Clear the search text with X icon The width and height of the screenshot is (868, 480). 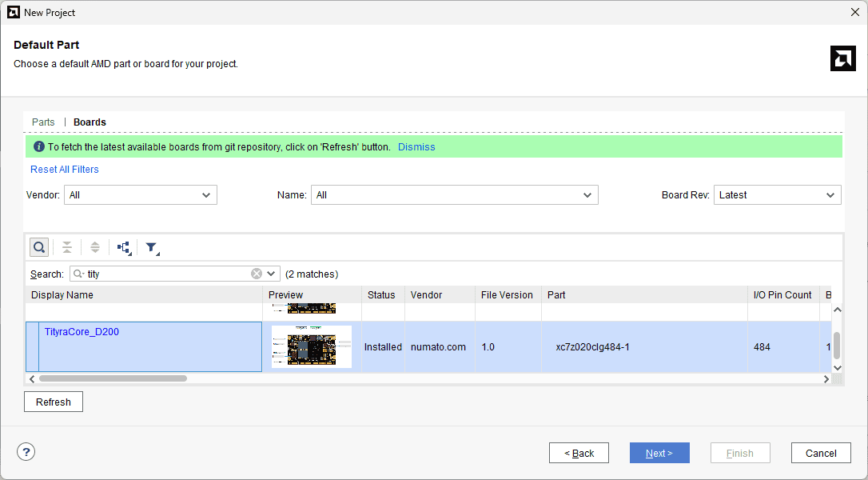[257, 274]
